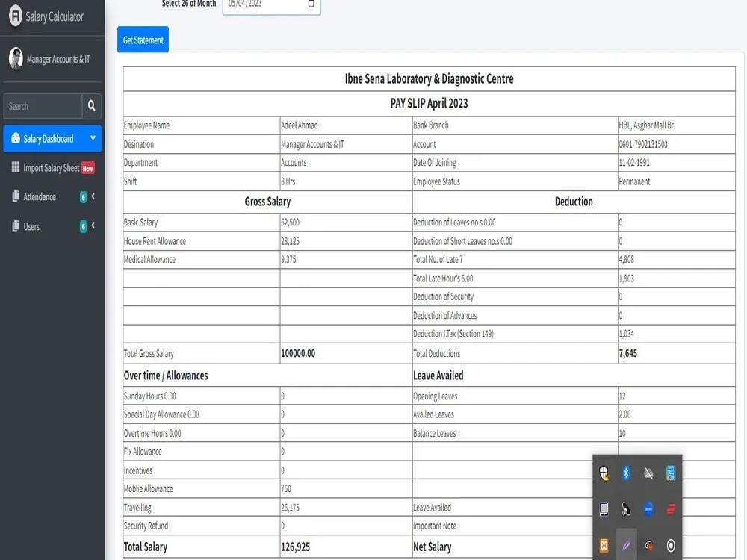Click inside the sidebar Search field
Screen dimensions: 747x560
coord(43,106)
